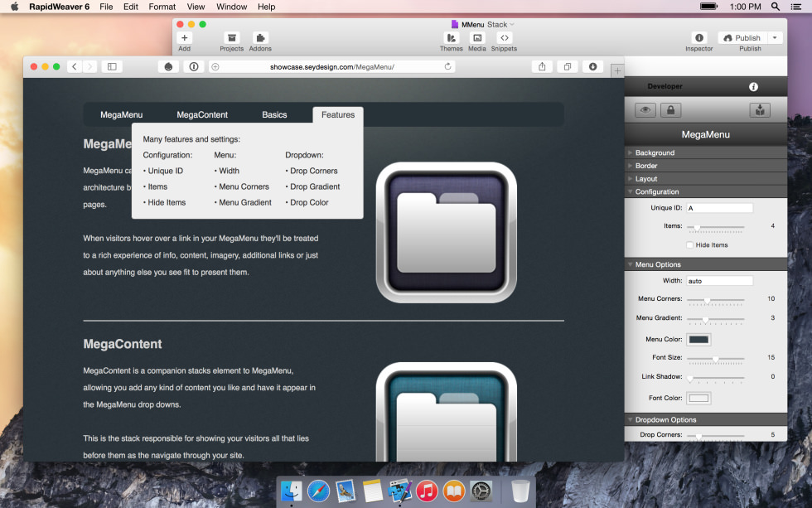Click the plus icon in the address bar
The height and width of the screenshot is (508, 812).
[215, 67]
